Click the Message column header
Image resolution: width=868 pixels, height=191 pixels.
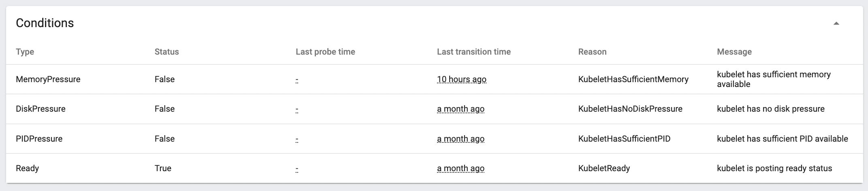734,52
